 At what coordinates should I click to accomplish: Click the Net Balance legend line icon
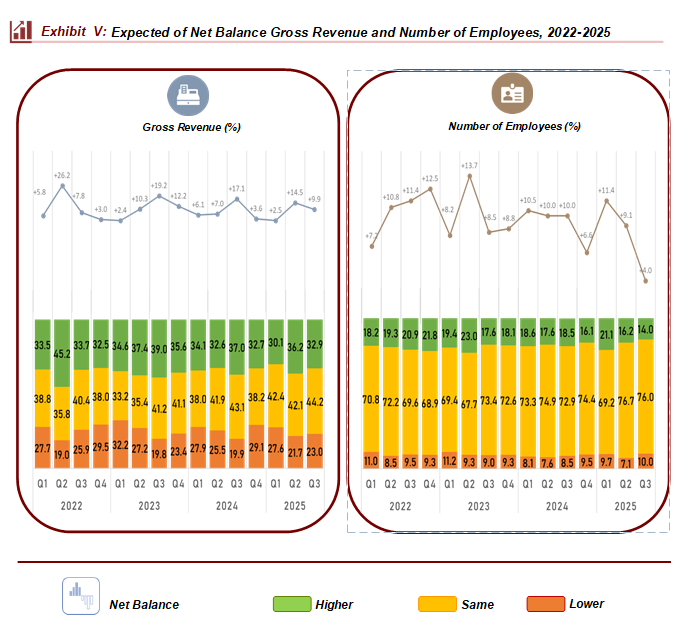79,596
